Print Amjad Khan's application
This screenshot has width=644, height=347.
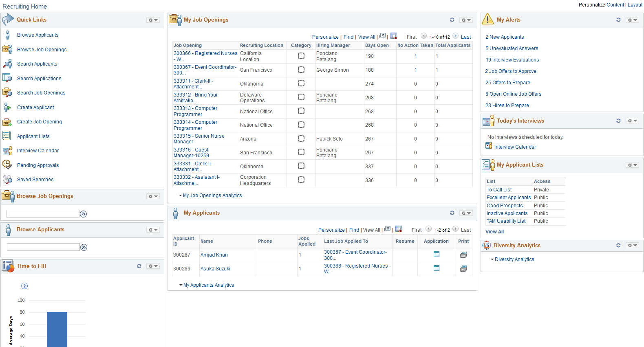463,255
